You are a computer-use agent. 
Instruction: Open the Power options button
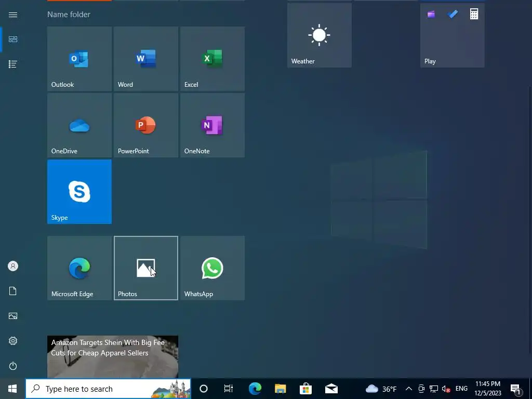[13, 366]
